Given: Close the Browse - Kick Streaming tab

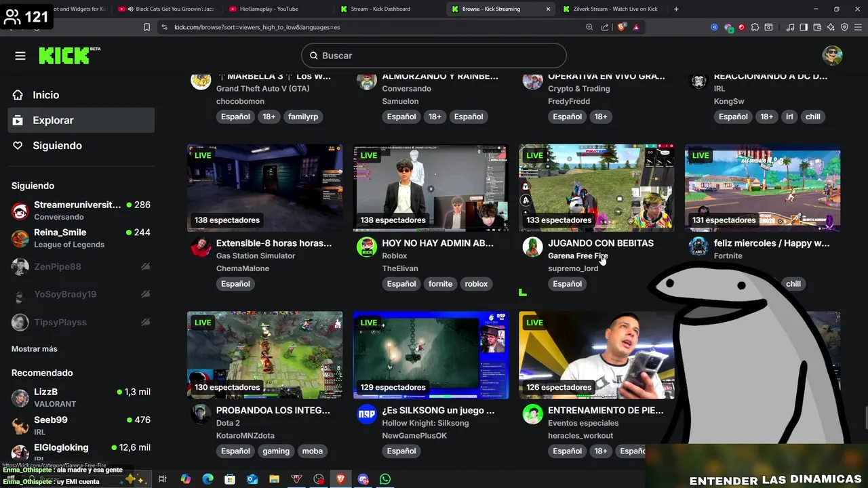Looking at the screenshot, I should 548,9.
